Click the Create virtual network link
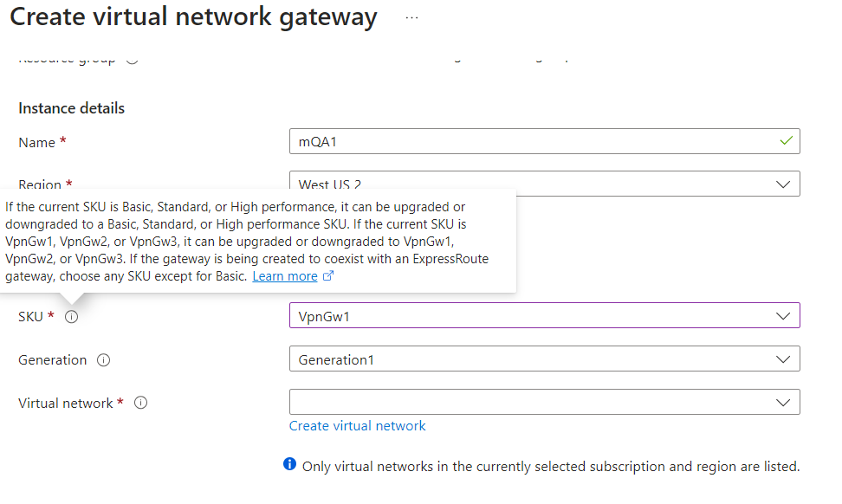This screenshot has height=504, width=842. [358, 425]
